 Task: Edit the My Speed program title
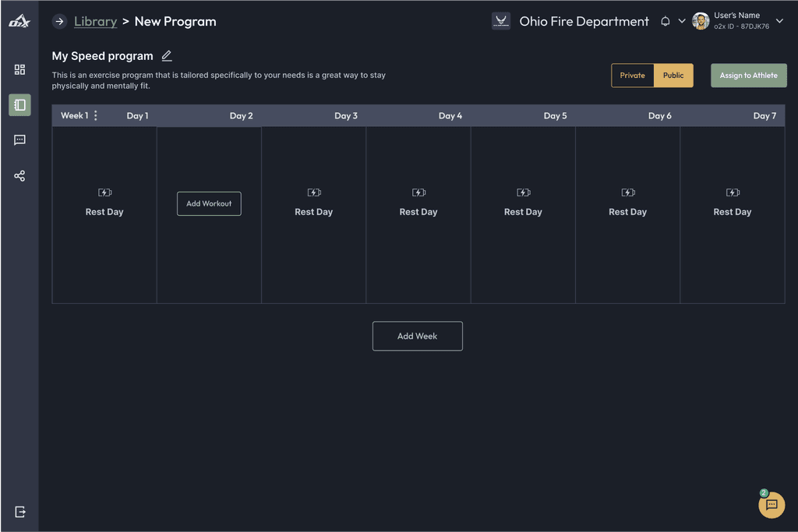(167, 56)
